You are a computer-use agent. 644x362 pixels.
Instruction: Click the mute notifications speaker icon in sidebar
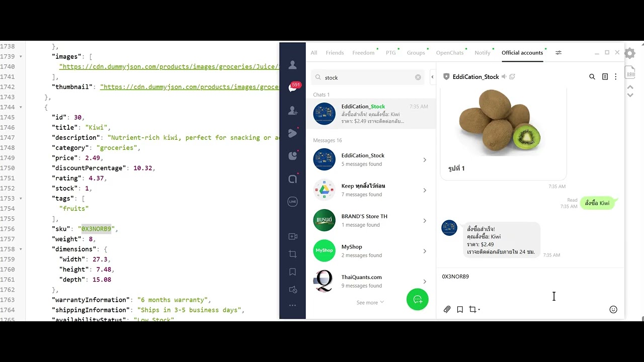tap(293, 290)
